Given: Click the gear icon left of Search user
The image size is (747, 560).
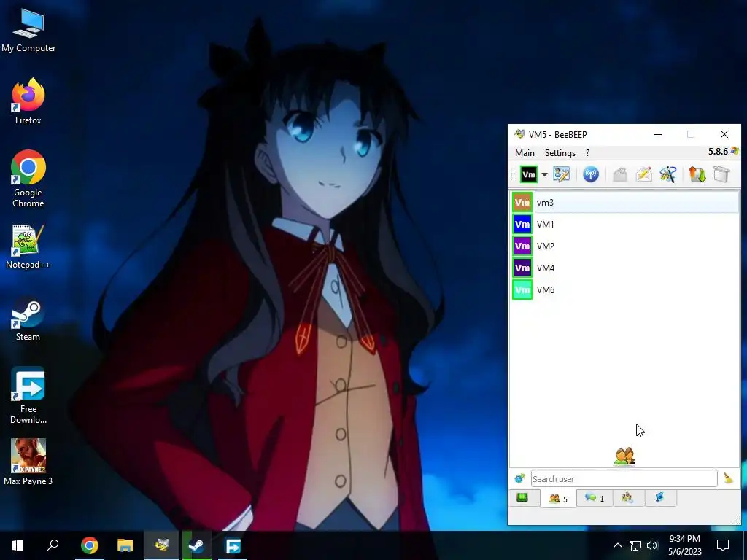Looking at the screenshot, I should click(x=519, y=478).
